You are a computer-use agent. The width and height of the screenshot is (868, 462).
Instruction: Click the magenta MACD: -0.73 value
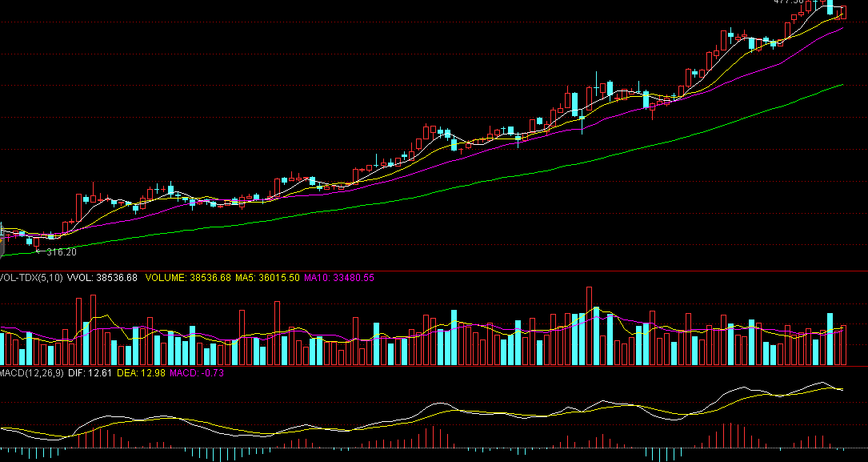tap(197, 373)
